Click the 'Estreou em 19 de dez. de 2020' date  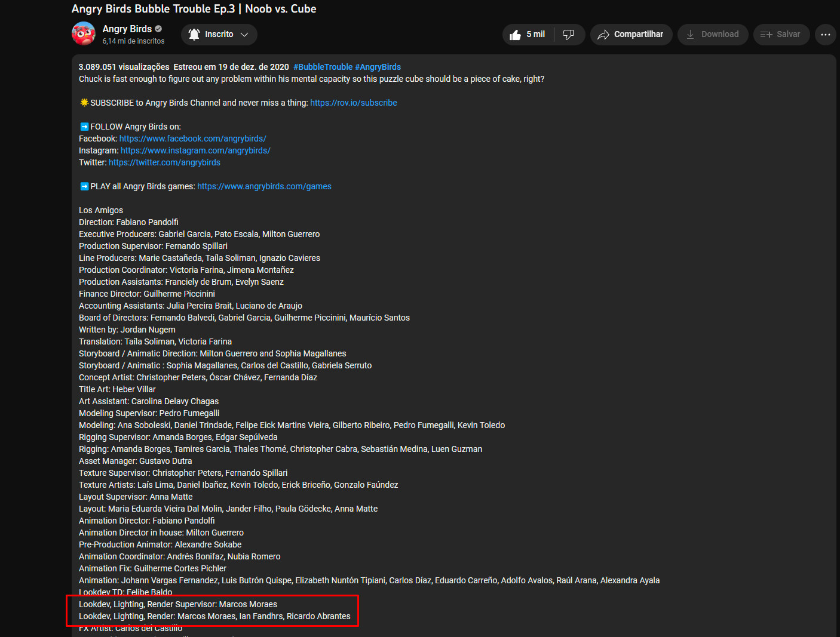tap(231, 67)
